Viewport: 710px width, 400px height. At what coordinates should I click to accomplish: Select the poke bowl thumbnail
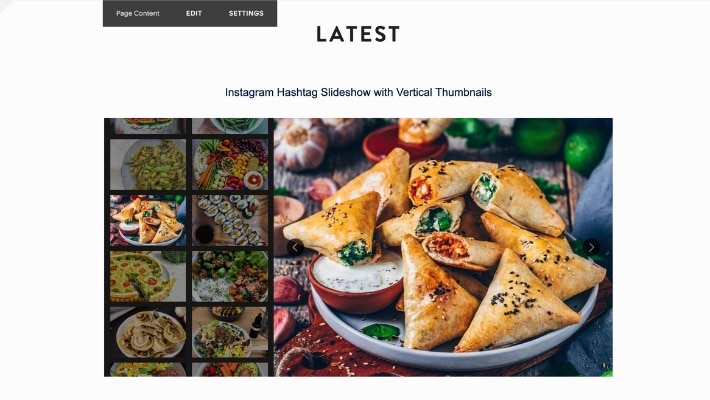(x=230, y=277)
